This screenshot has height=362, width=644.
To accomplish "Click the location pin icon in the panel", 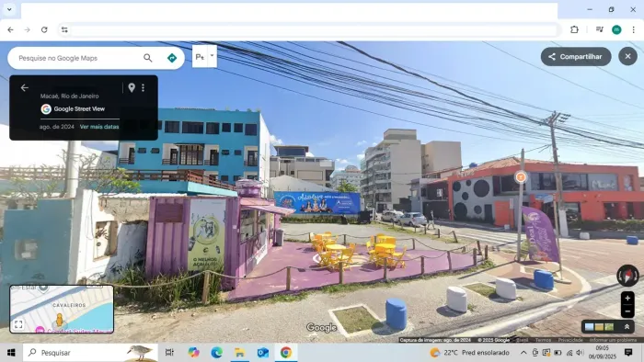I will click(x=132, y=87).
